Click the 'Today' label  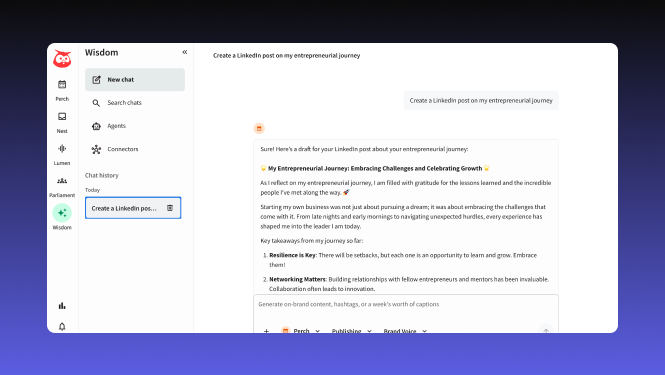pyautogui.click(x=92, y=190)
